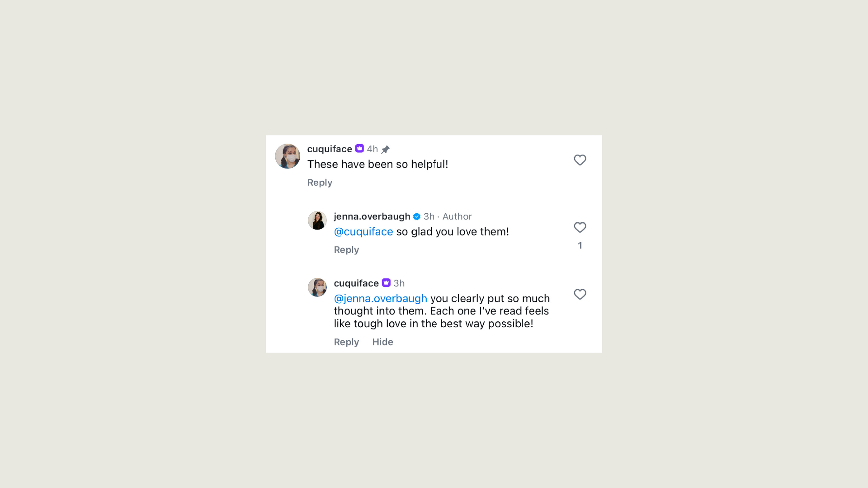Click the purple crown badge on the last reply

point(386,283)
